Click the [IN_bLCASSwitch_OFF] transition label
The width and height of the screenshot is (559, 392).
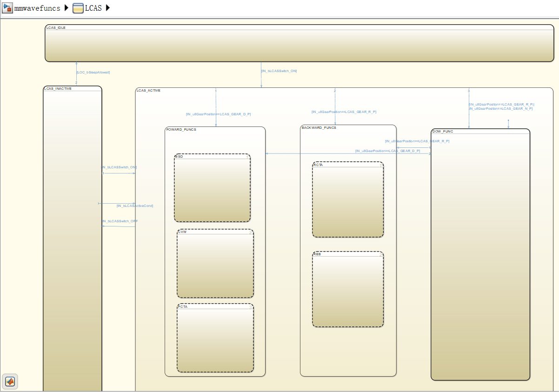[120, 221]
